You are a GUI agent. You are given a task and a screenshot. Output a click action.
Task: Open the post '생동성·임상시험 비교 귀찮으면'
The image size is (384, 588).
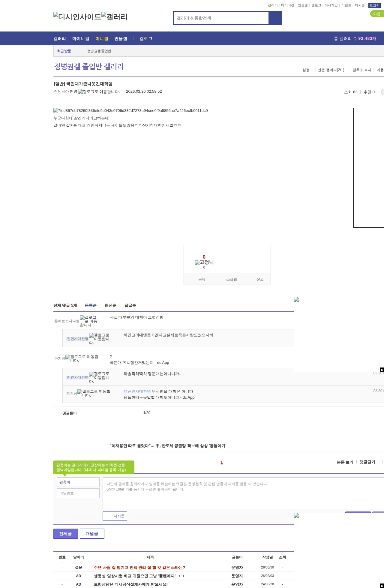139,576
